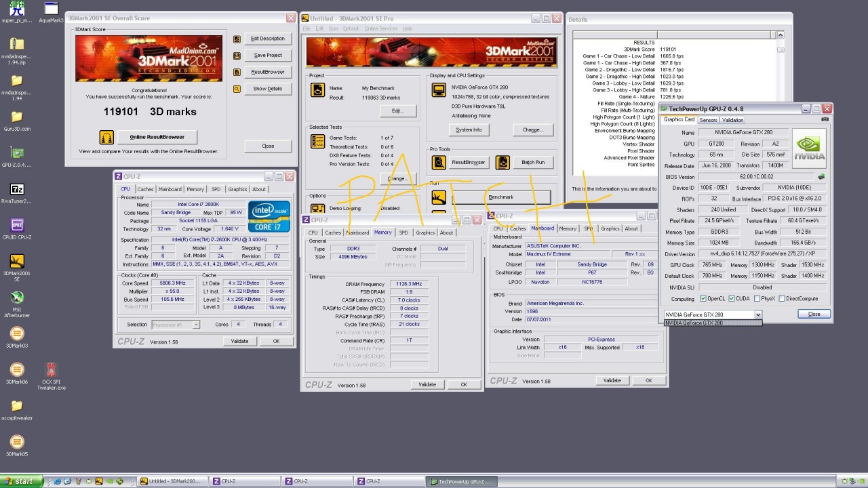Screen dimensions: 868x488
Task: Open the RivaTuner2 7z desktop file
Action: (x=17, y=189)
